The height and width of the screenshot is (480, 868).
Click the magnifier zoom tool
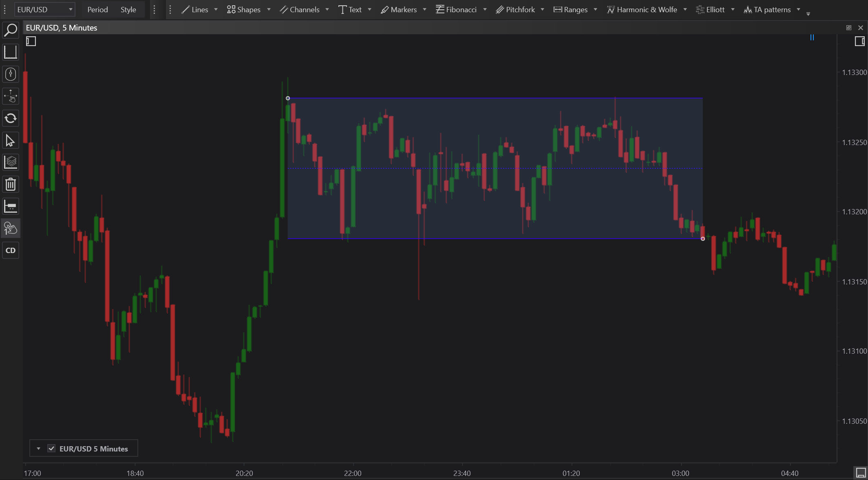pyautogui.click(x=11, y=30)
